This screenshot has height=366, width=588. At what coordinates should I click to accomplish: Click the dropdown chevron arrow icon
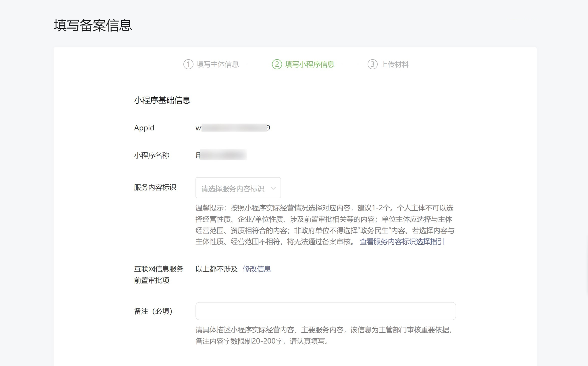(x=273, y=188)
